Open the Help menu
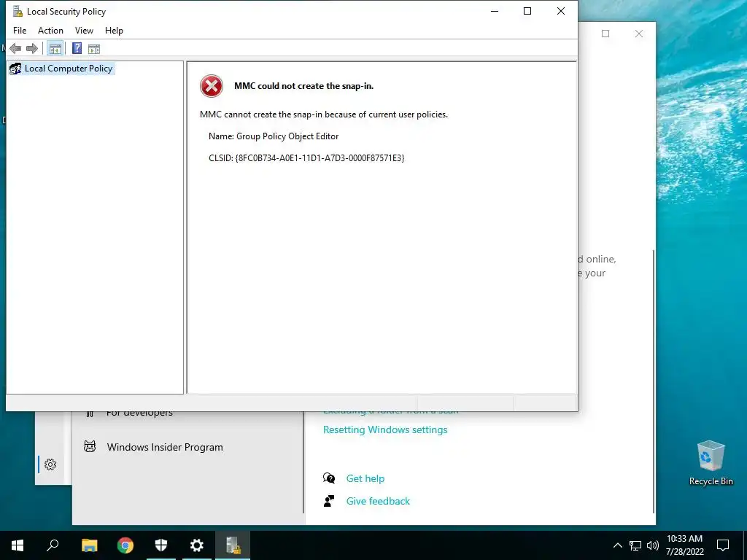 [114, 31]
